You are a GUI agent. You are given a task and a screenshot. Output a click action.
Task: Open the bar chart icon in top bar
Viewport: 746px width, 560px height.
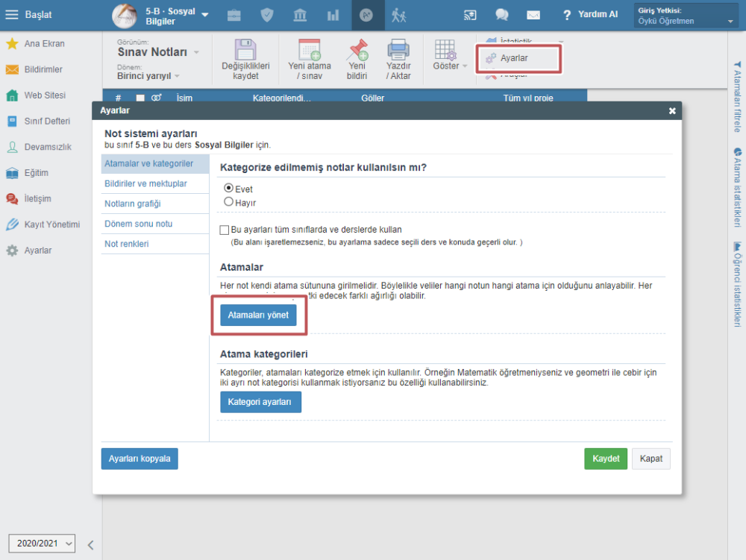[x=333, y=15]
